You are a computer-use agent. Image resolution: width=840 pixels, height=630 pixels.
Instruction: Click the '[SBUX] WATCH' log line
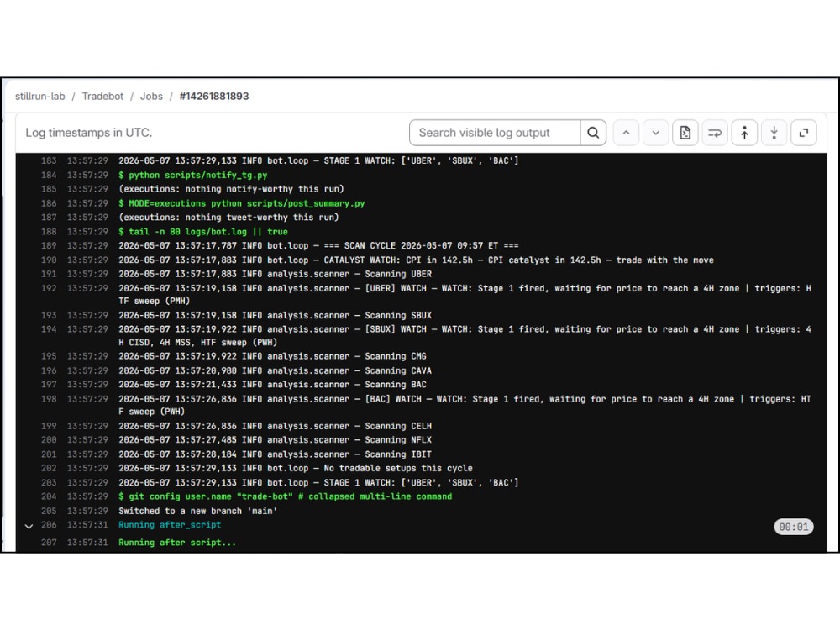(465, 336)
